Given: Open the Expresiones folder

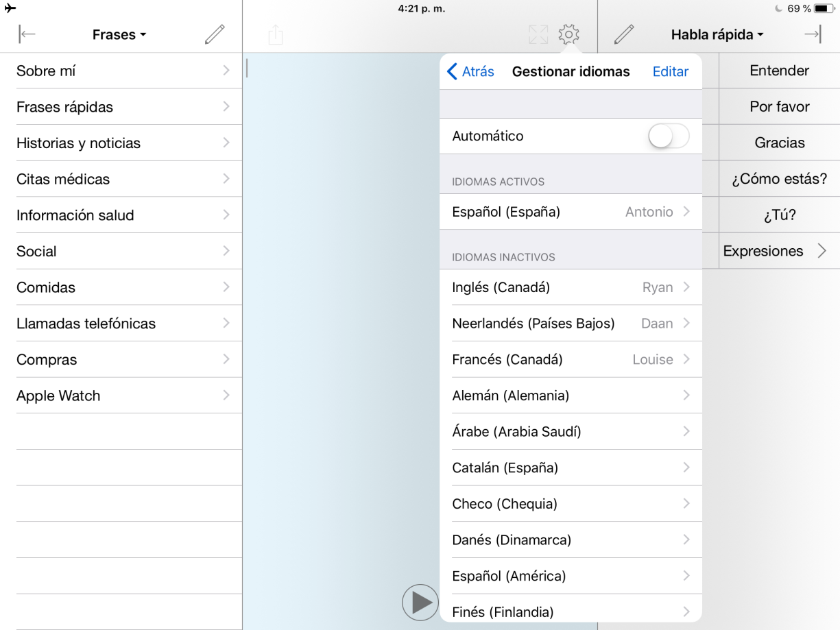Looking at the screenshot, I should (x=779, y=251).
